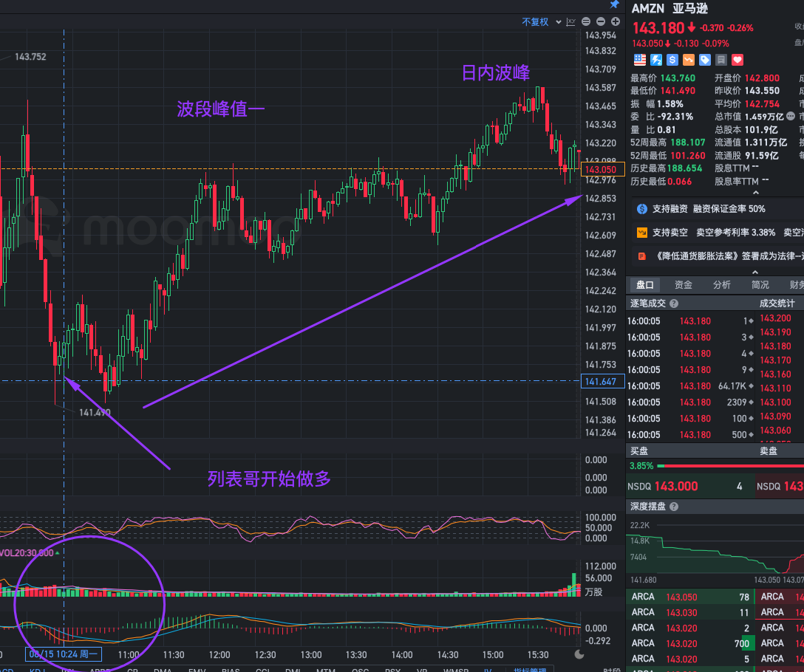Toggle the moon night-session icon
The image size is (804, 672).
pyautogui.click(x=579, y=654)
